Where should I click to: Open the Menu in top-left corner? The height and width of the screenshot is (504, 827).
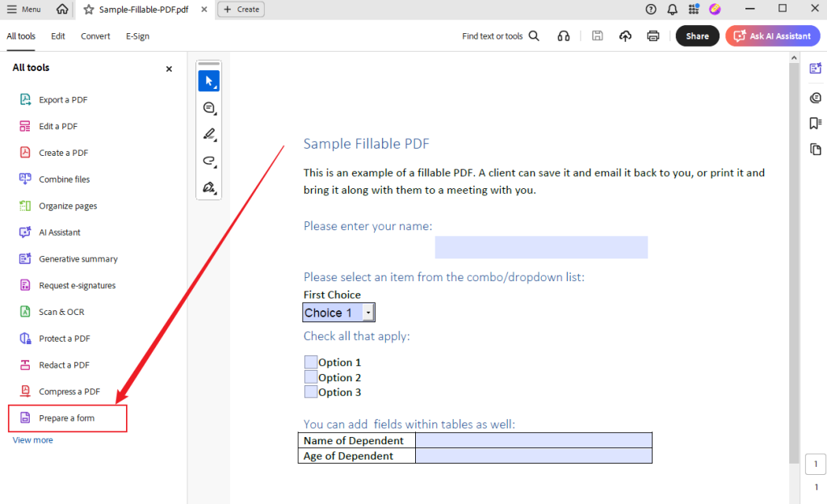[x=22, y=9]
